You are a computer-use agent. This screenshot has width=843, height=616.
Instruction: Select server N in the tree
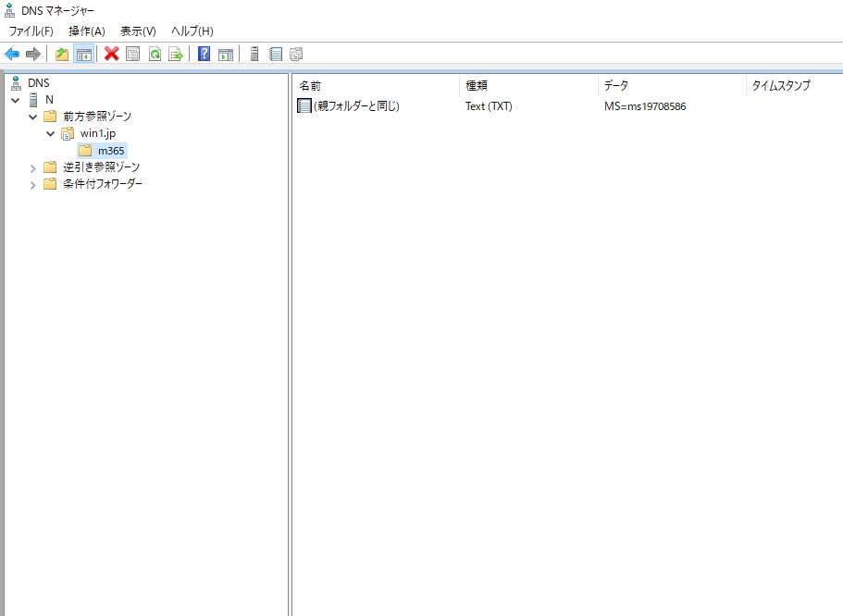click(49, 100)
